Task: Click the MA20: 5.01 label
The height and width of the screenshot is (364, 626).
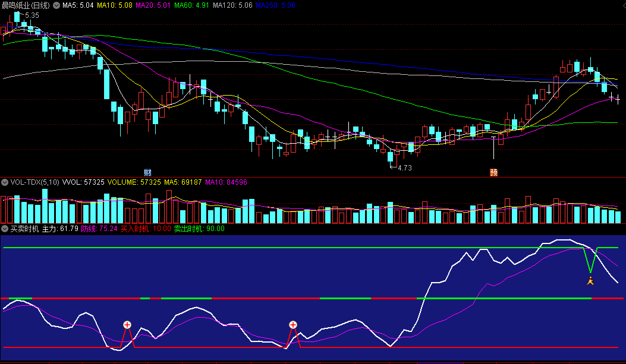Action: click(x=153, y=5)
